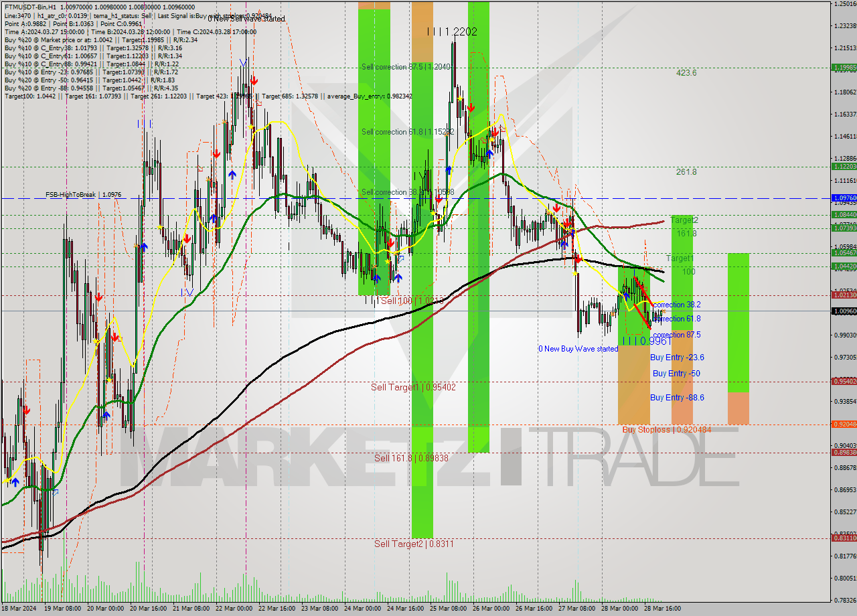Click the Sell Target2 0.8311 annotation
Screen dimensions: 857x616
point(414,544)
